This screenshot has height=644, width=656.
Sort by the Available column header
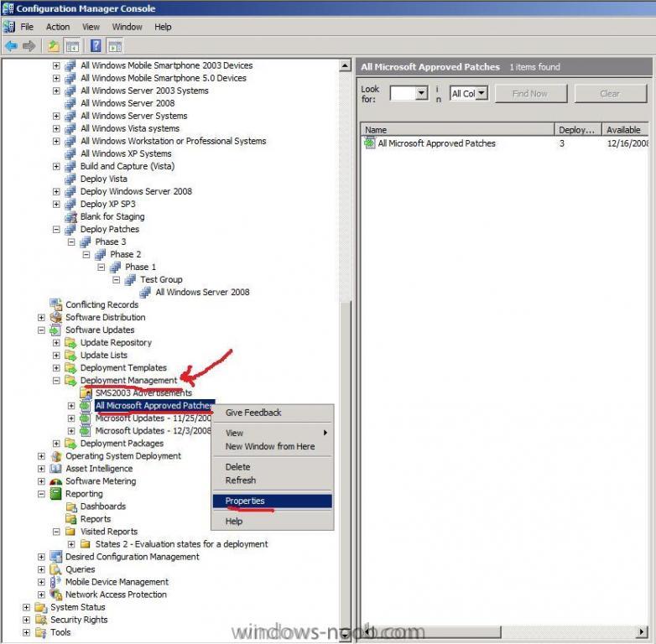(626, 130)
